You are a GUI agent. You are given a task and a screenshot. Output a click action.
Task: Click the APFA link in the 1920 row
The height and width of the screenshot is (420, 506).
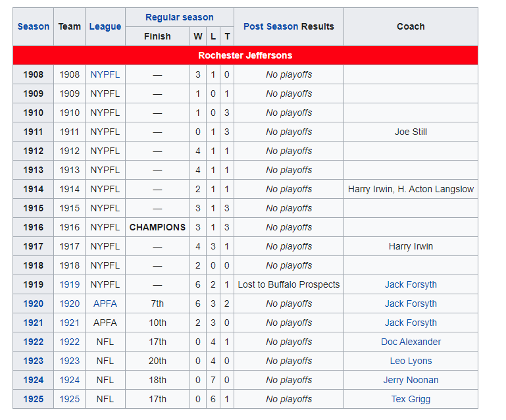point(105,303)
